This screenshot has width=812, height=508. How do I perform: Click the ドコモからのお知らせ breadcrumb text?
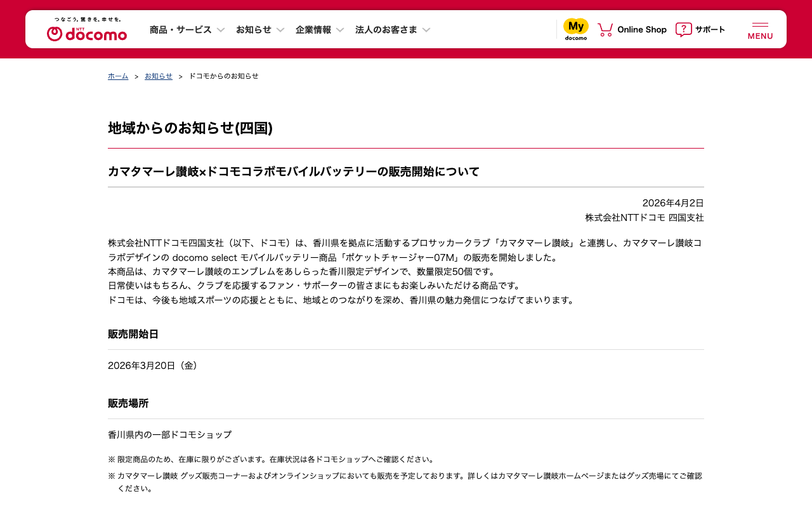(x=224, y=76)
